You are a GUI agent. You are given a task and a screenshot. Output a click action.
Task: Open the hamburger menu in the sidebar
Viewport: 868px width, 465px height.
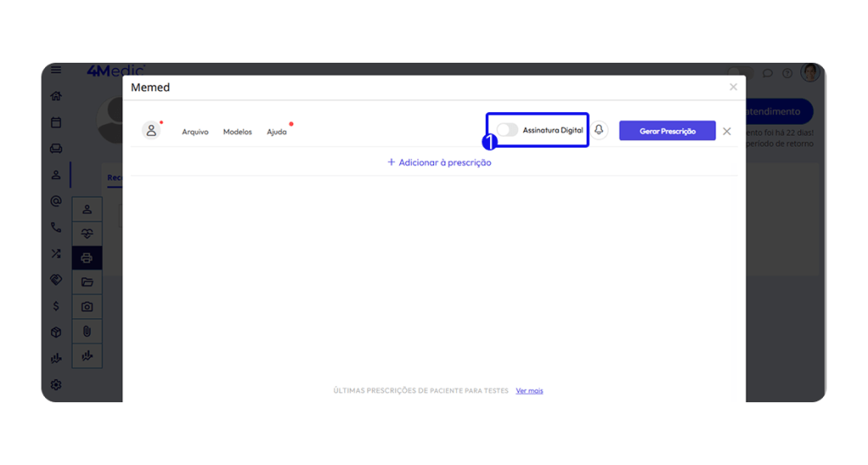tap(56, 70)
